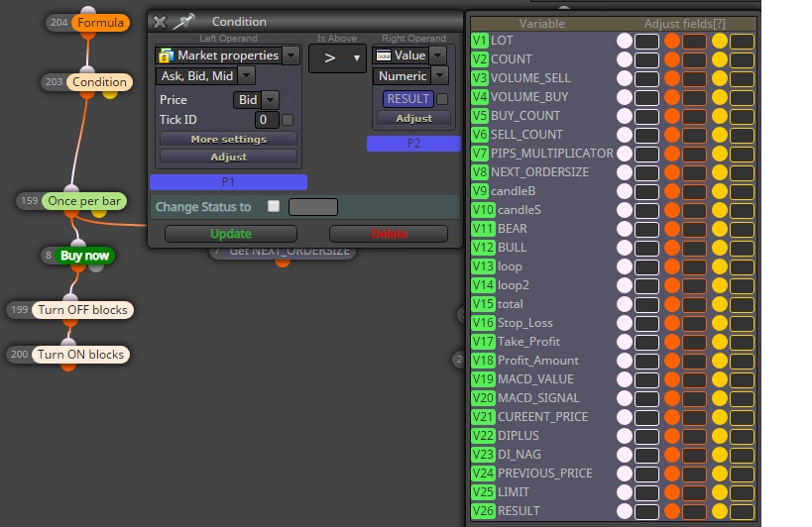
Task: Click the red Delete button
Action: [x=389, y=234]
